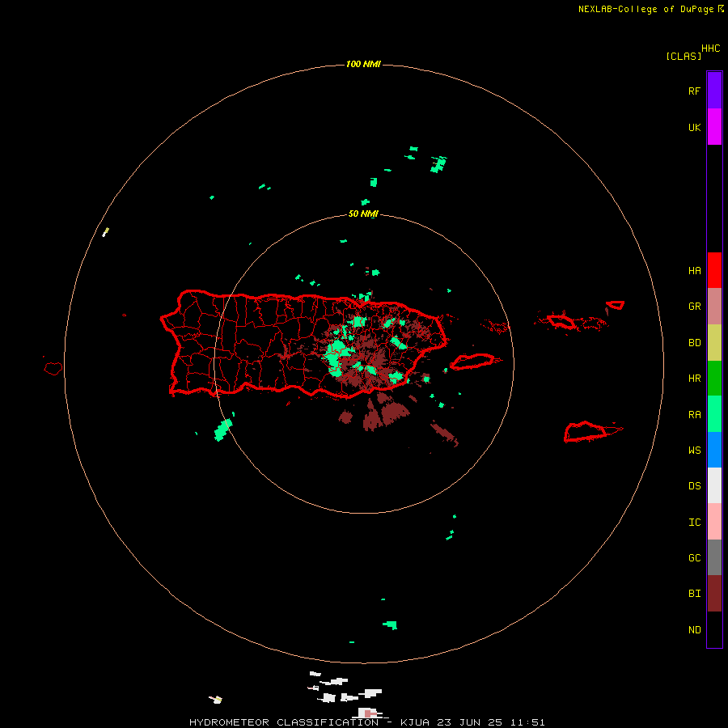Click the HA red legend swatch
This screenshot has width=728, height=728.
click(714, 270)
